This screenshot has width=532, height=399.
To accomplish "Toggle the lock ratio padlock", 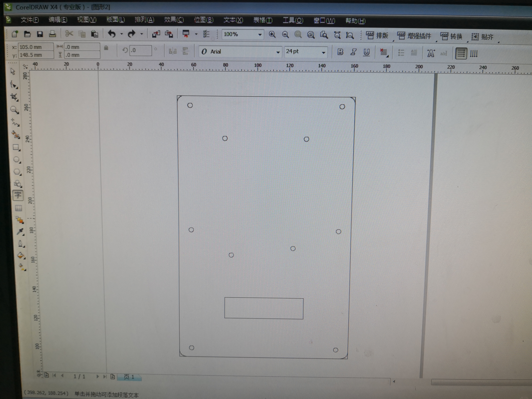I will point(106,48).
